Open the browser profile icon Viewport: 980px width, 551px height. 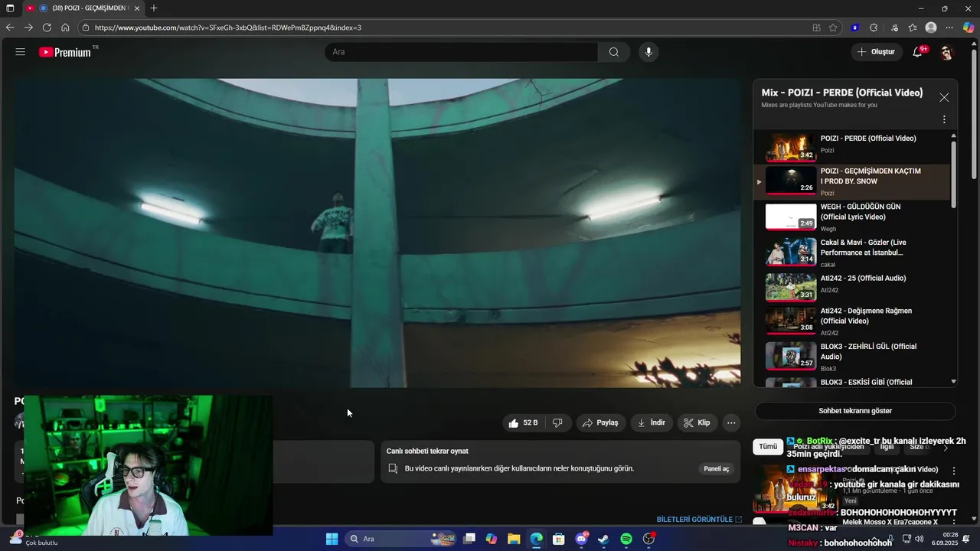(931, 28)
